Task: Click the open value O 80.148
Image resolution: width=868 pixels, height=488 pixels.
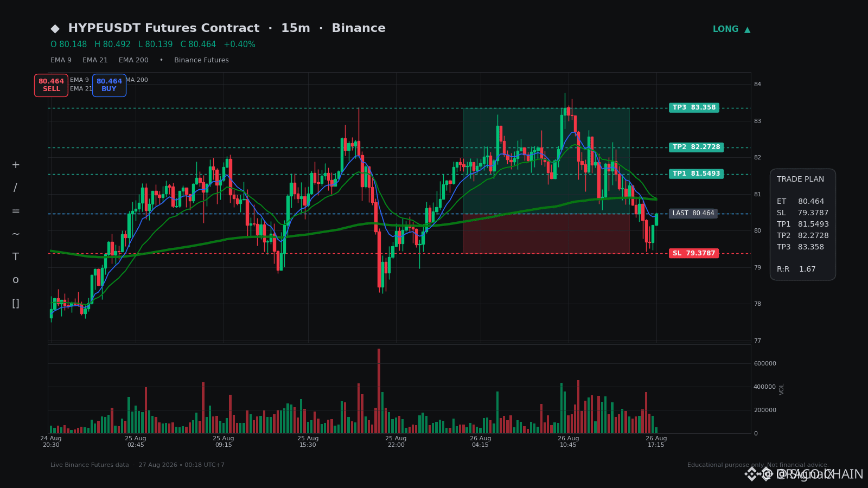Action: [x=69, y=44]
